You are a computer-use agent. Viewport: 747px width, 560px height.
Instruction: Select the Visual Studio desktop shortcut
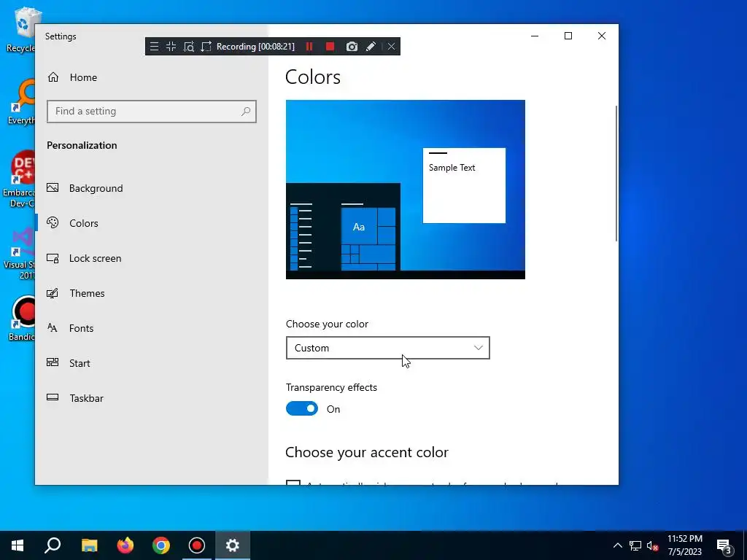(x=19, y=253)
